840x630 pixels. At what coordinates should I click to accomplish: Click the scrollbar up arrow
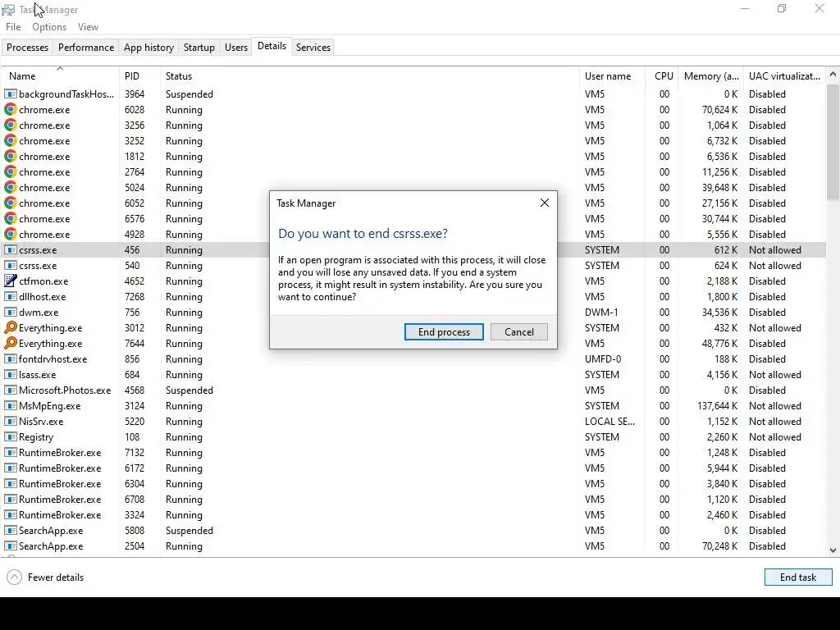833,75
